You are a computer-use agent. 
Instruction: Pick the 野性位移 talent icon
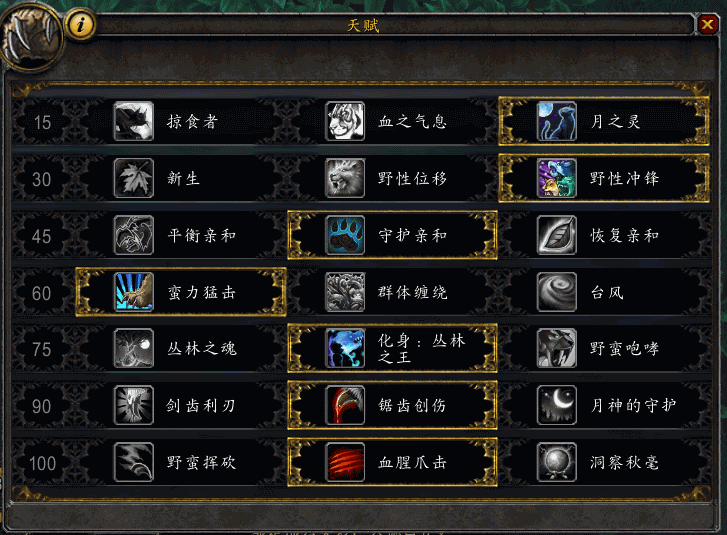point(345,178)
